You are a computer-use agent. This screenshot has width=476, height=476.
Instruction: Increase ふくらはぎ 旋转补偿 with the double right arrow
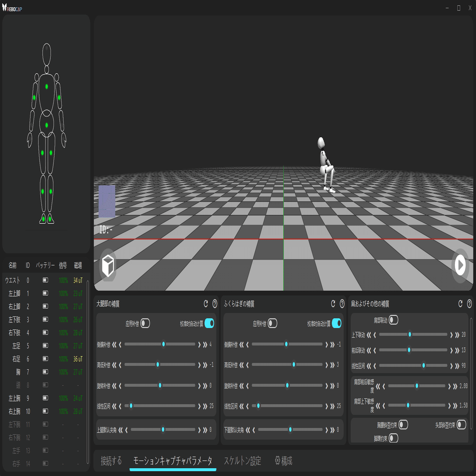tap(332, 386)
